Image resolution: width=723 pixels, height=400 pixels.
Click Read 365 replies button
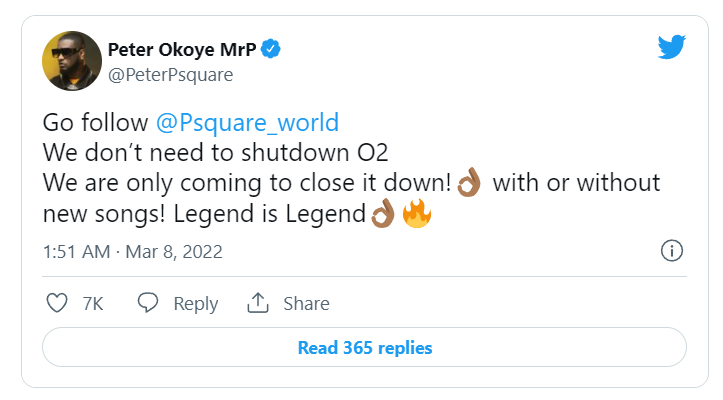(x=364, y=347)
